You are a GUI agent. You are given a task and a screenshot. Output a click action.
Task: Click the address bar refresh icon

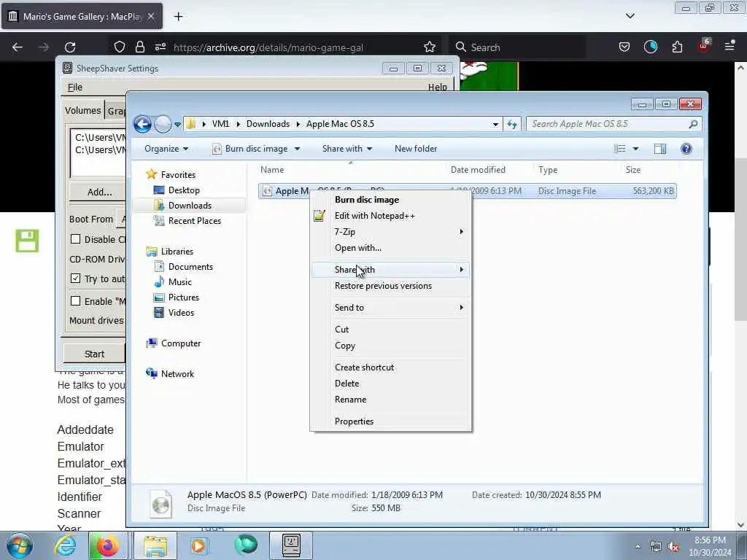point(512,124)
